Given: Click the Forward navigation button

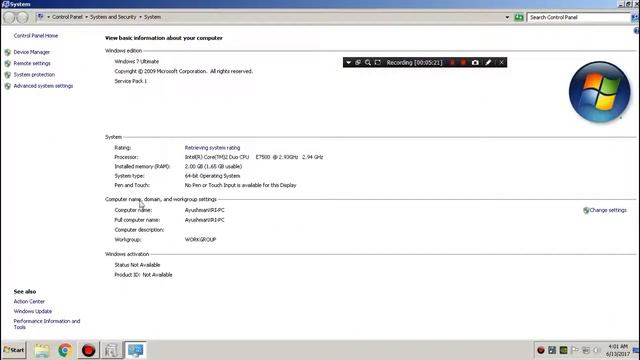Looking at the screenshot, I should pyautogui.click(x=23, y=17).
